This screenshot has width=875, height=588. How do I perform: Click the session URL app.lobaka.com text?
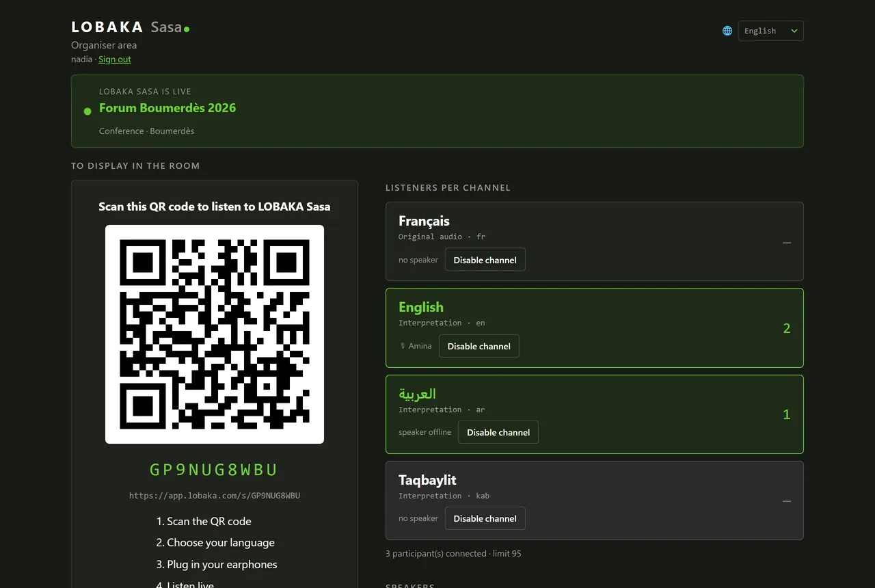215,496
